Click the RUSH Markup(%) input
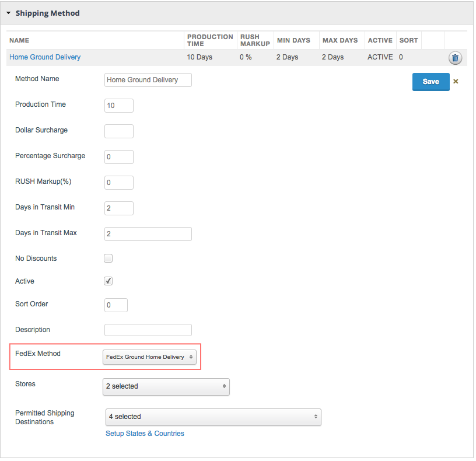 tap(119, 183)
